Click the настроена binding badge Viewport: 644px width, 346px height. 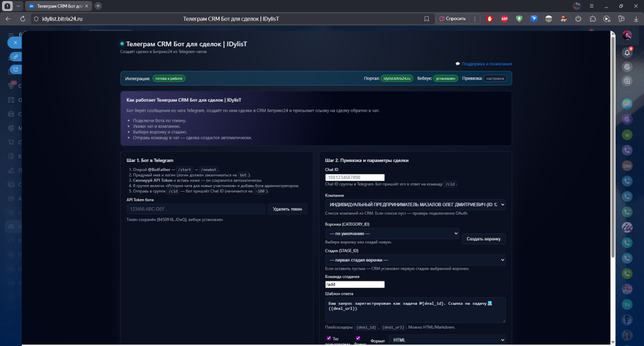[495, 78]
